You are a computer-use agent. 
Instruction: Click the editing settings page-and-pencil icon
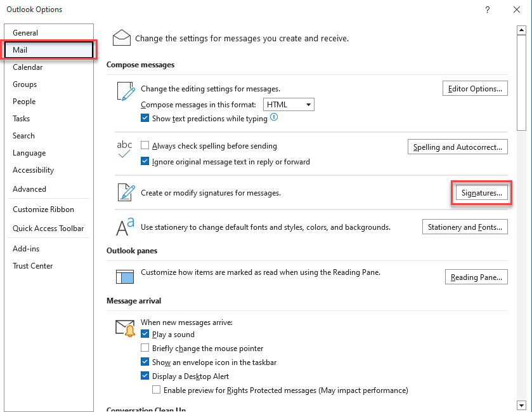(x=126, y=91)
